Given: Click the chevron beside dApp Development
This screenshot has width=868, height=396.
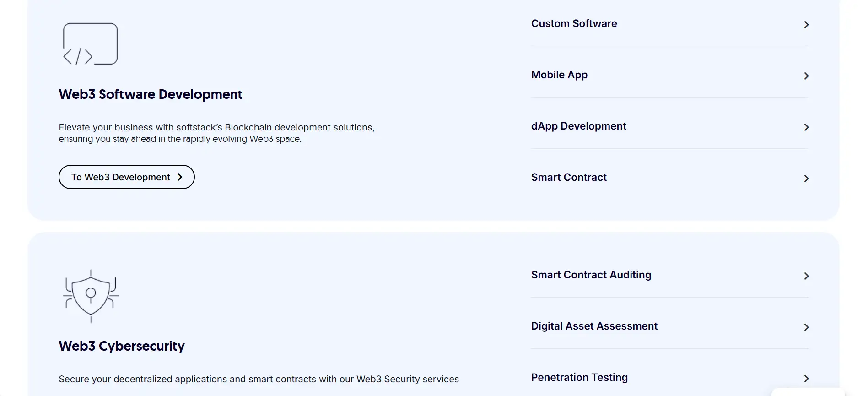Looking at the screenshot, I should [806, 127].
